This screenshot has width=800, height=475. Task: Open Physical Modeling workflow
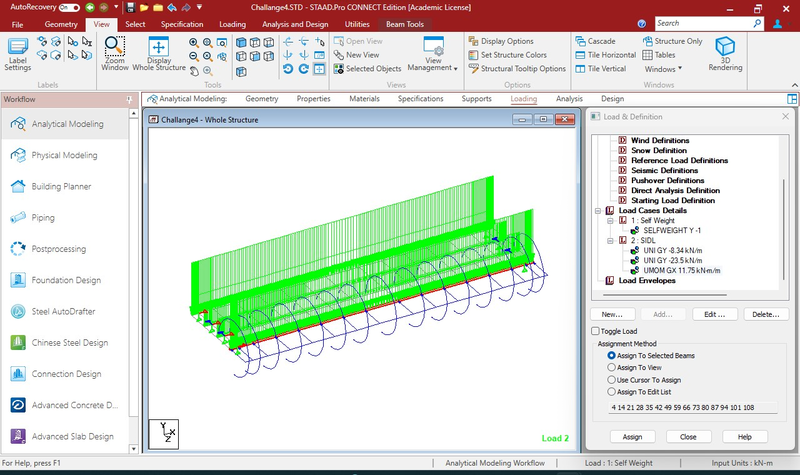64,155
